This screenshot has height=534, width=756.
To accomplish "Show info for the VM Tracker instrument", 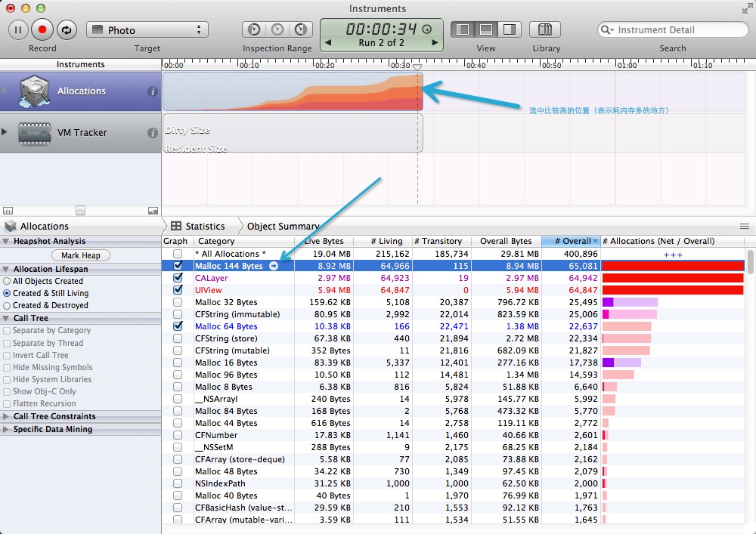I will point(153,132).
